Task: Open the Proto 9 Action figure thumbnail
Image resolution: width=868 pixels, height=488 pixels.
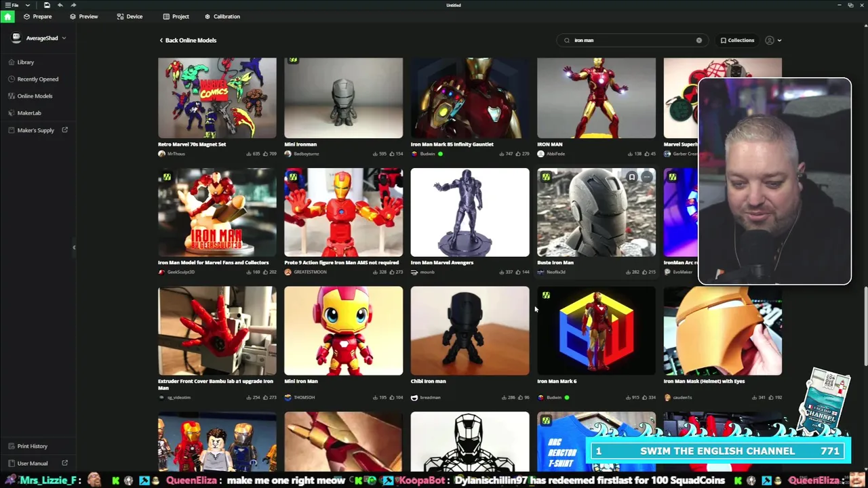Action: tap(343, 213)
